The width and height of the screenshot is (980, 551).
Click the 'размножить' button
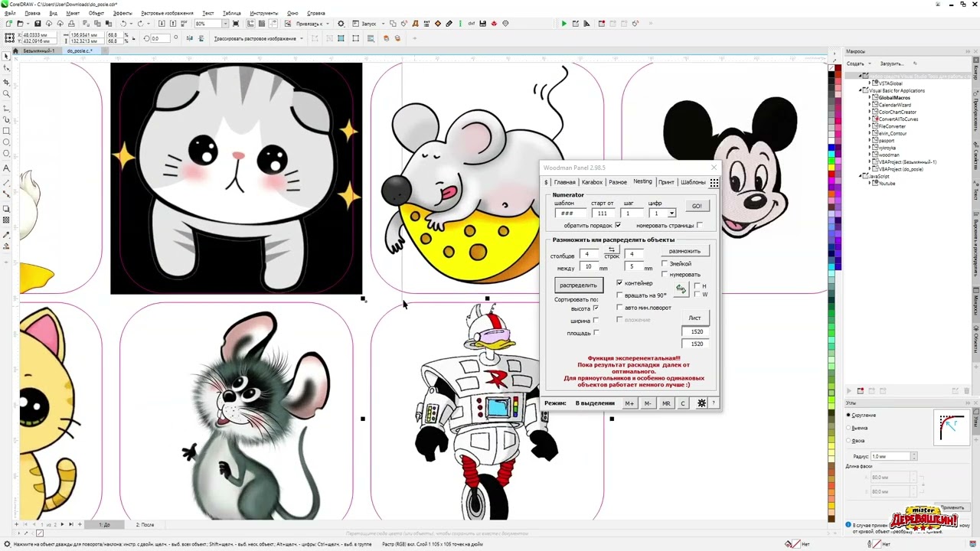point(684,251)
